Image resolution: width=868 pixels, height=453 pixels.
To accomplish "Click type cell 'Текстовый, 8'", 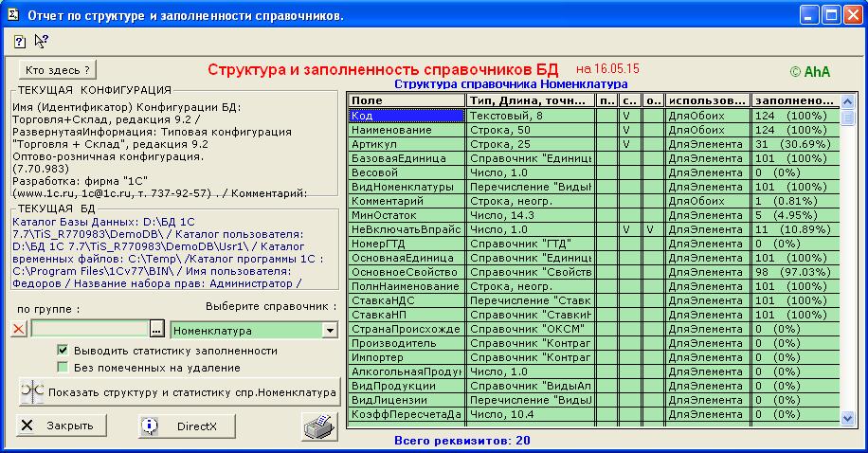I will click(x=531, y=116).
